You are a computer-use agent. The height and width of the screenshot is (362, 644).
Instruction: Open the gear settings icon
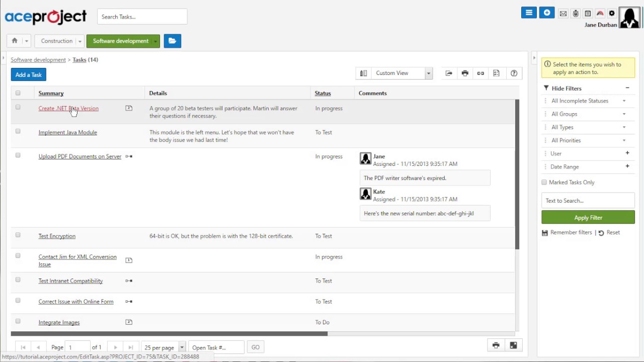tap(612, 14)
